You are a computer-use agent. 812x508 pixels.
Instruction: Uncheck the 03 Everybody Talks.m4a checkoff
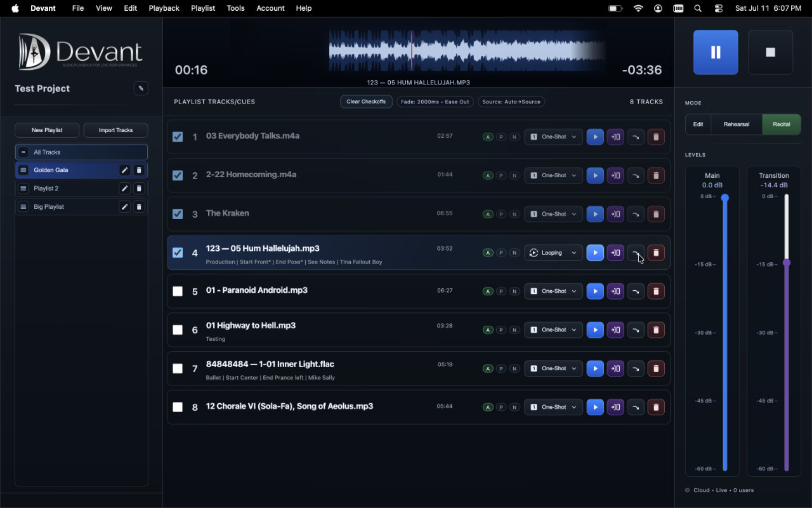[x=178, y=137]
